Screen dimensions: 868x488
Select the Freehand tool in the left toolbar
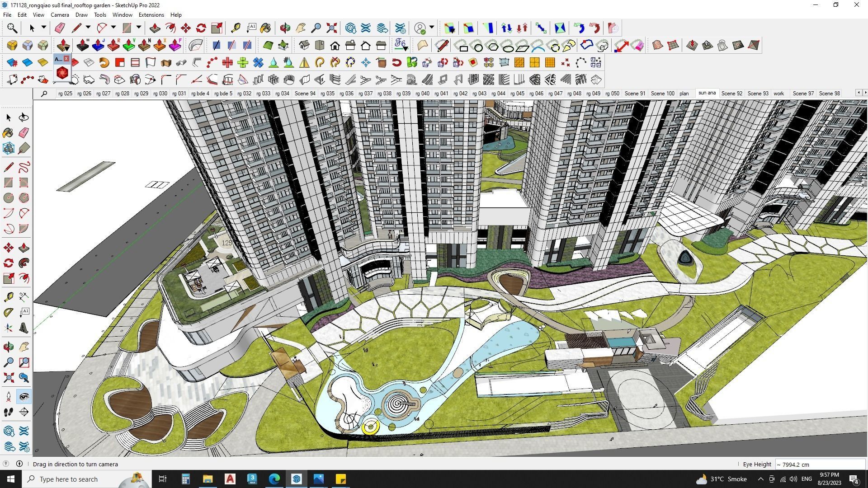[24, 167]
